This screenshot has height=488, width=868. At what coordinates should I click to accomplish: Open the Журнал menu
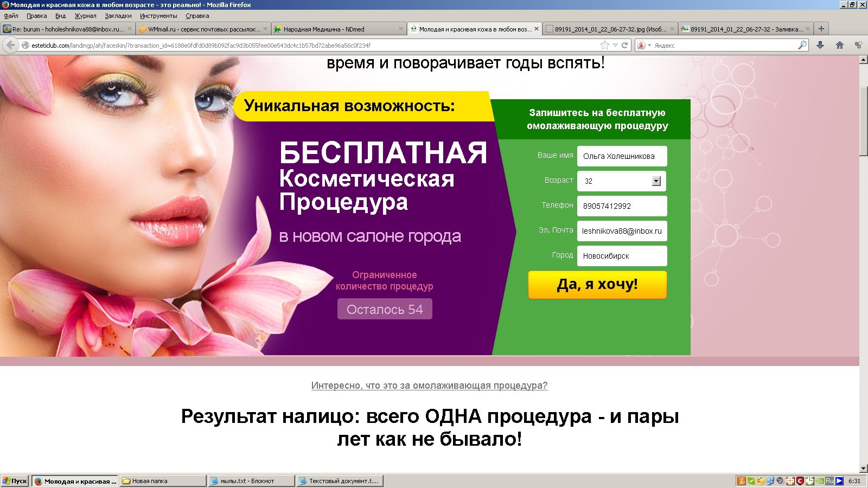pyautogui.click(x=85, y=16)
